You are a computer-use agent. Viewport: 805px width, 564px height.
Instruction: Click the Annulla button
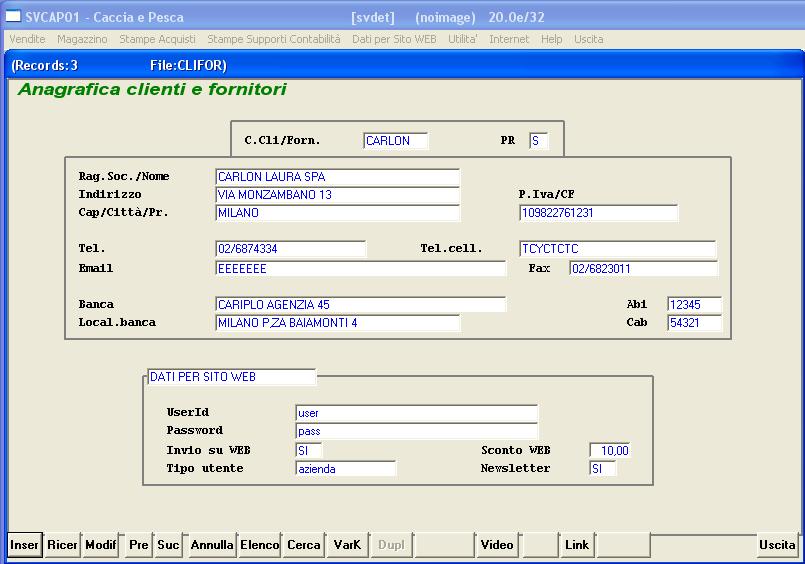[212, 545]
